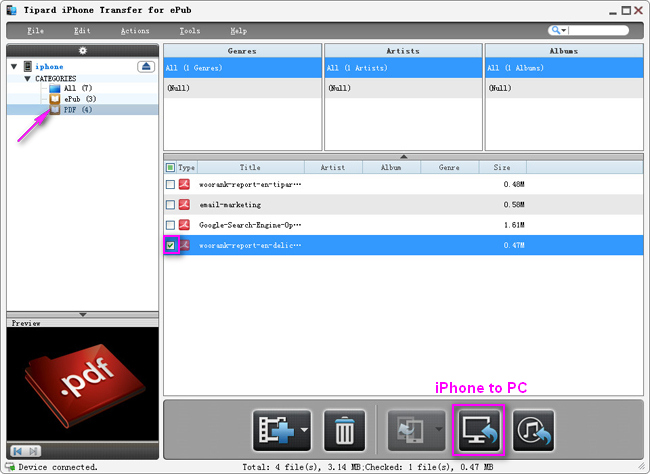Open the search magnifier dropdown
Viewport: 650px width, 474px height.
click(559, 30)
